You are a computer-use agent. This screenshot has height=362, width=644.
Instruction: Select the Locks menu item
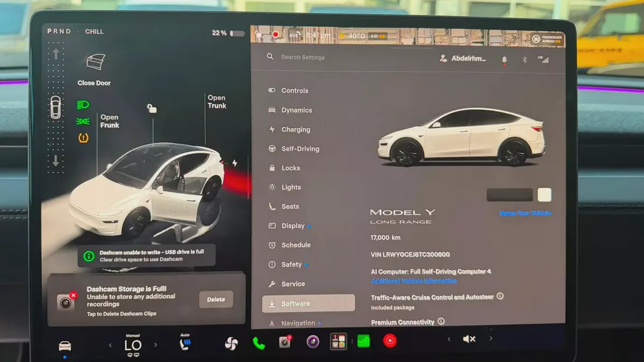point(284,168)
